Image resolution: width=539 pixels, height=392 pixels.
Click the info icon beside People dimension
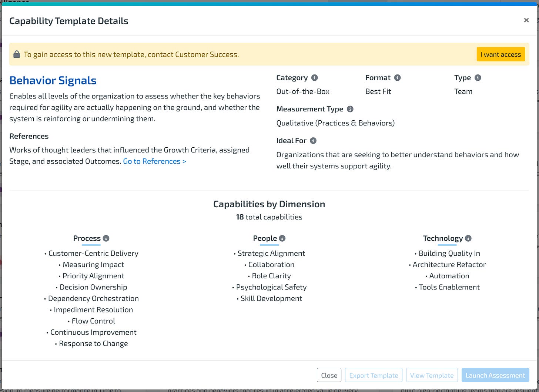[282, 238]
